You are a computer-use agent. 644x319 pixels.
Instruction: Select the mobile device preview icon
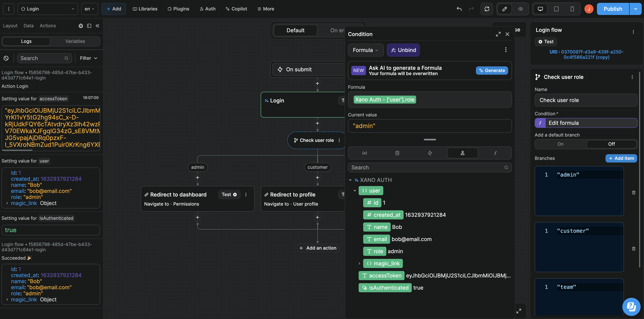pos(572,9)
